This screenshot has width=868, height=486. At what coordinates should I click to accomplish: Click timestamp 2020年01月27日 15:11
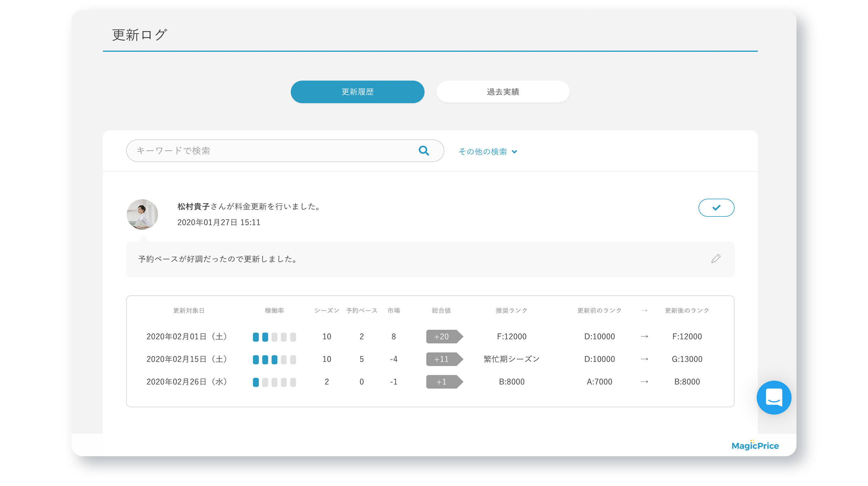pyautogui.click(x=219, y=222)
